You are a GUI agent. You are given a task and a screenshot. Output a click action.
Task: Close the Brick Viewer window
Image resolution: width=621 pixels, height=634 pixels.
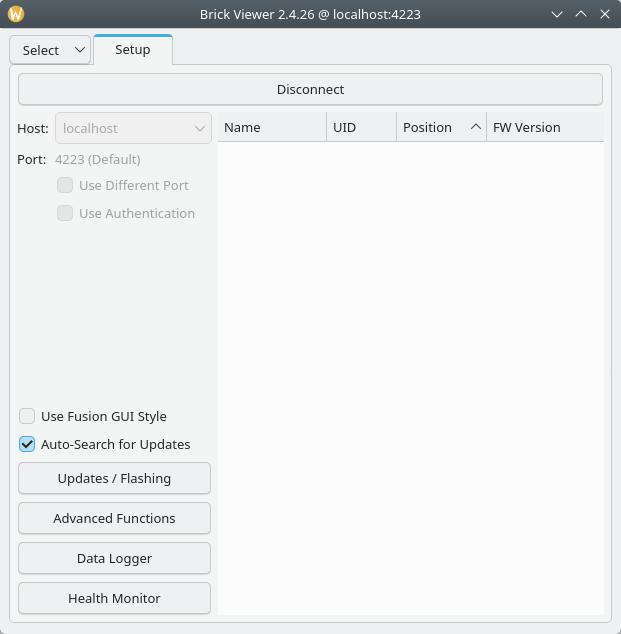click(x=603, y=14)
